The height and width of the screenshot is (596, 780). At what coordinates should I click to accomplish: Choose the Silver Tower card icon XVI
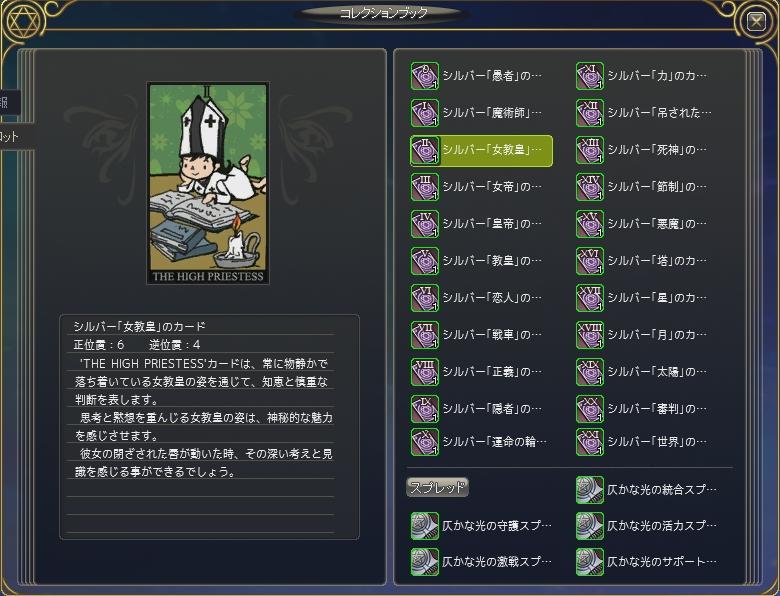point(589,261)
